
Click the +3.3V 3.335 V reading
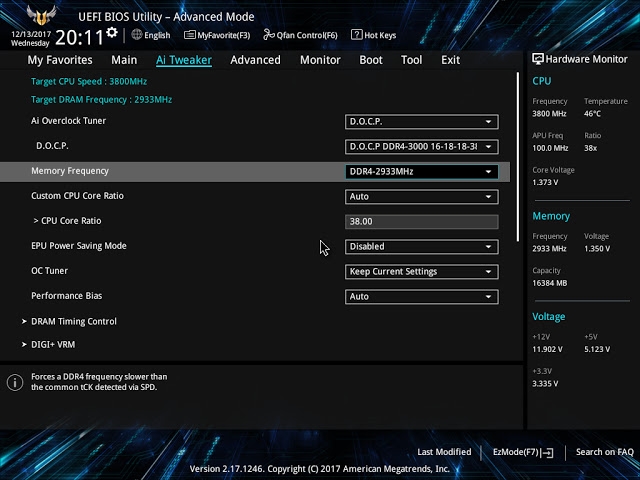click(x=545, y=384)
